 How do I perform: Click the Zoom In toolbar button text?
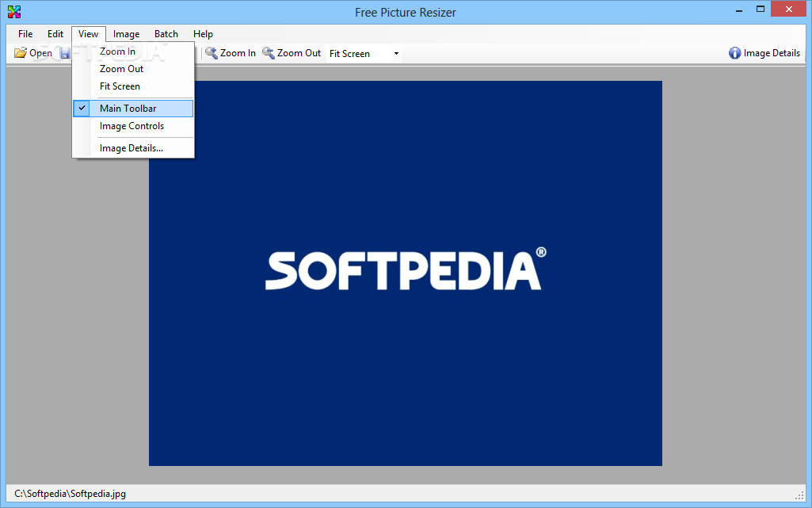coord(238,53)
